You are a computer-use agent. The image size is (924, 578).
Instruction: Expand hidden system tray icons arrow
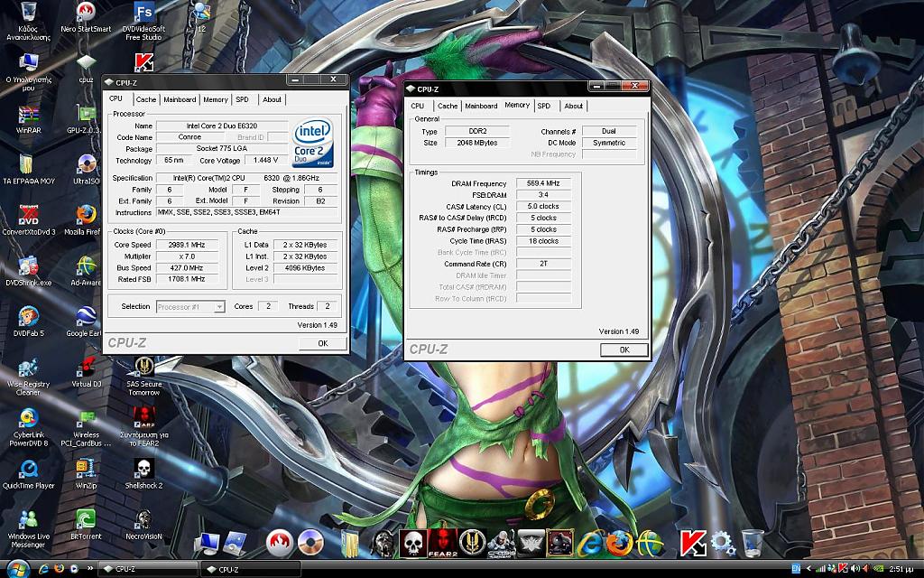(x=808, y=569)
